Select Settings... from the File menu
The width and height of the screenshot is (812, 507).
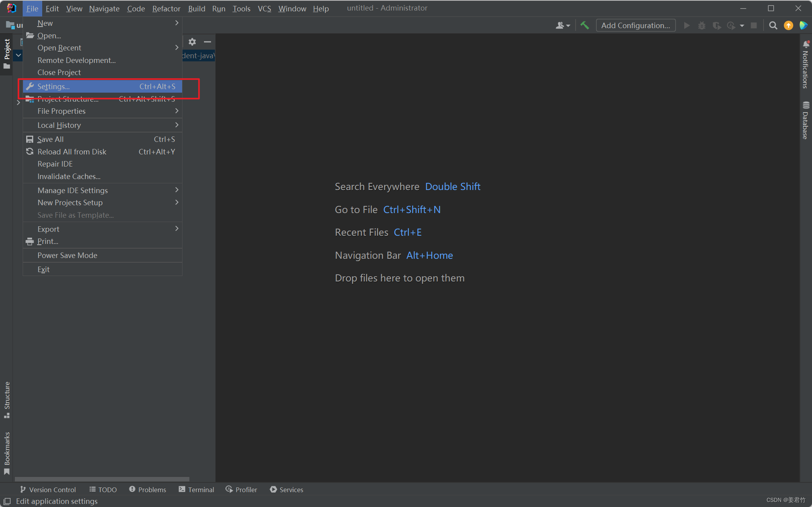click(x=54, y=86)
